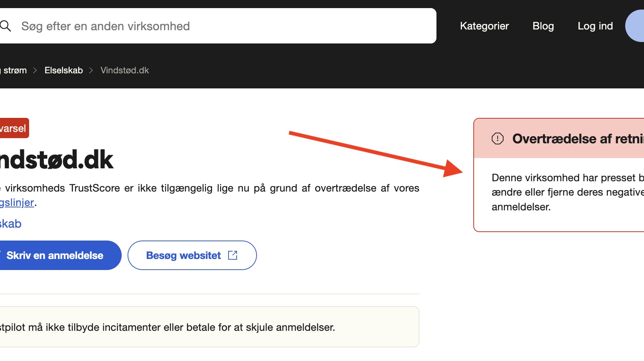Click the breadcrumb chevron after Elselskab
This screenshot has width=644, height=361.
coord(91,70)
